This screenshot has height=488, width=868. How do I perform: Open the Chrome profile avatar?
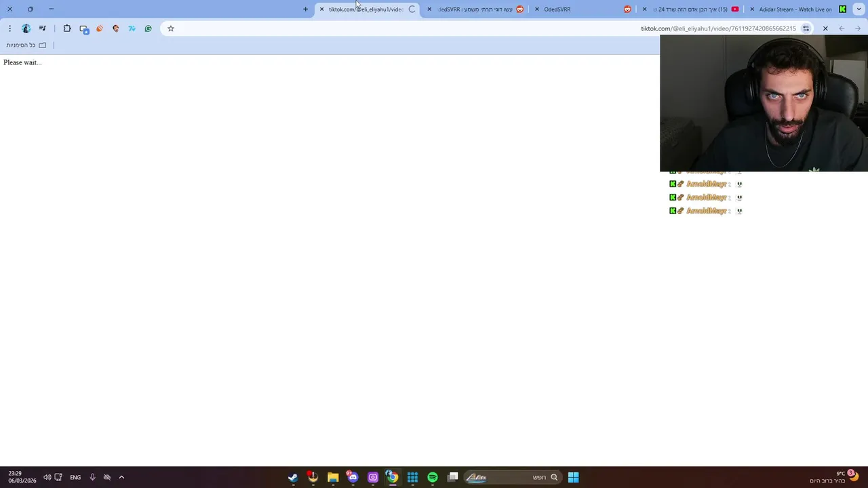[26, 28]
